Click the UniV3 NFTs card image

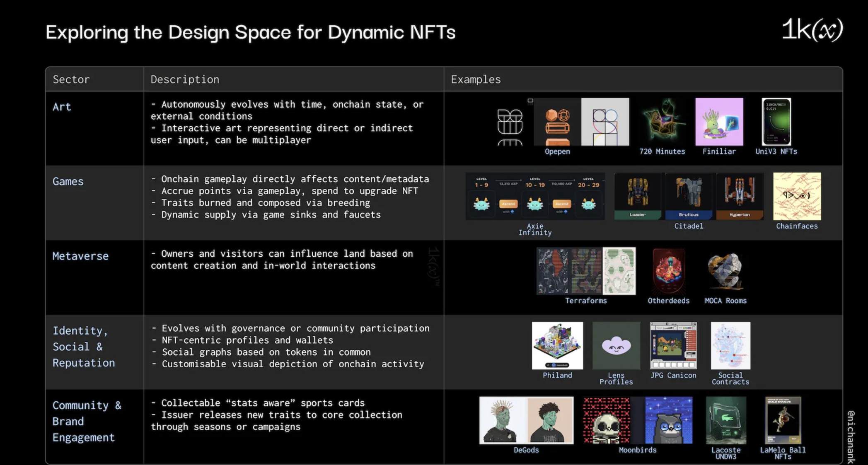776,122
